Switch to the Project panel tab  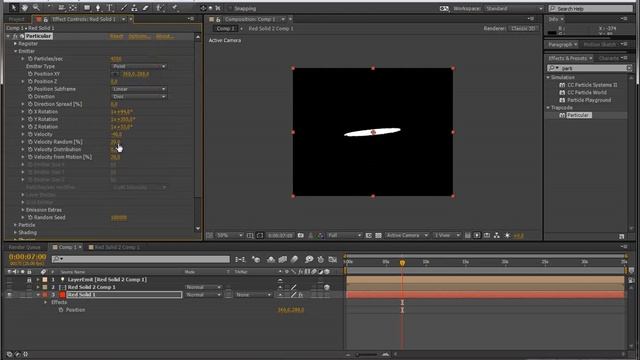pos(17,19)
